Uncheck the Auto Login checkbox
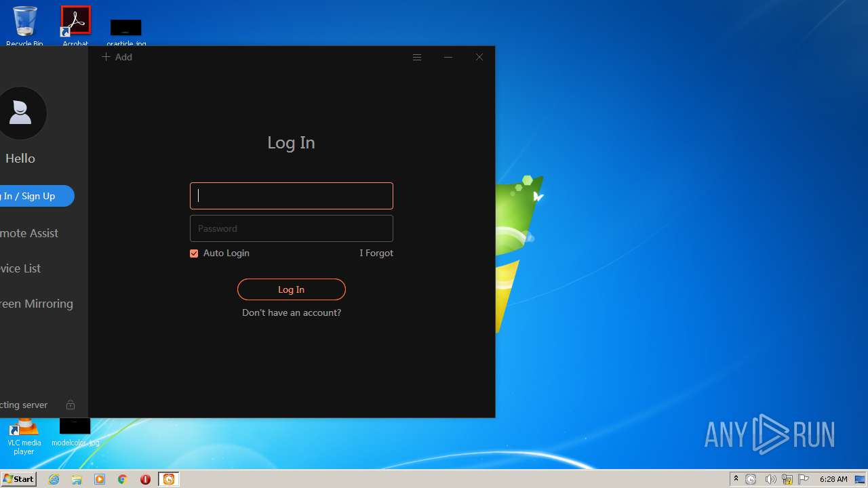The image size is (868, 488). (x=194, y=253)
